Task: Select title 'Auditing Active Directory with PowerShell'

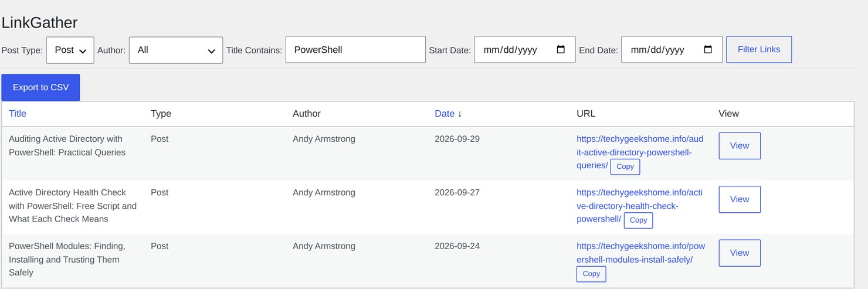Action: pos(67,145)
